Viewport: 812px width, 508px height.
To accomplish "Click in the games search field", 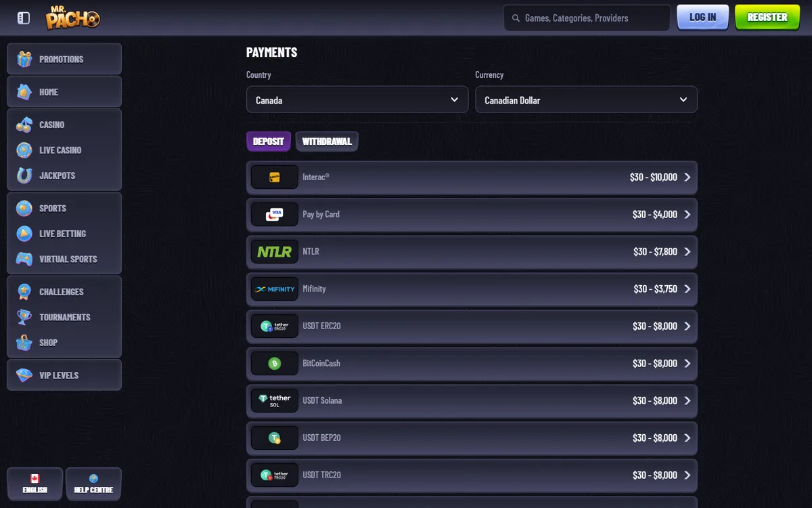I will (587, 18).
